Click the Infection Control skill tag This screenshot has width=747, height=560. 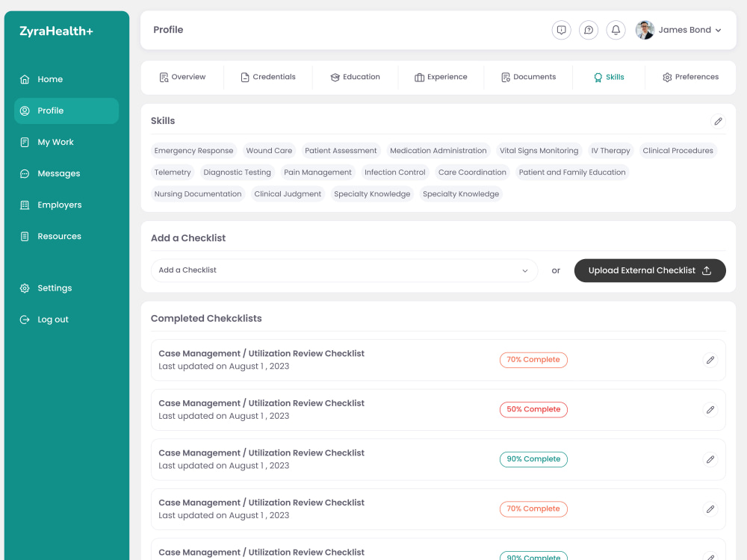[x=395, y=172]
